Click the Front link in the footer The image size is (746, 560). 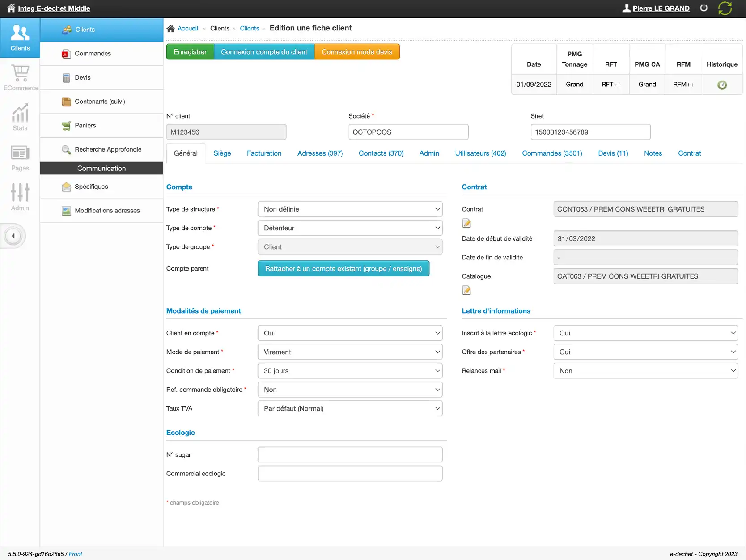(75, 554)
